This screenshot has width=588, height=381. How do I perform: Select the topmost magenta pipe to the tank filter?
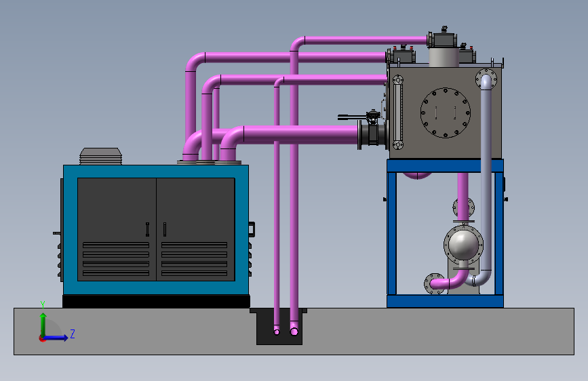click(366, 40)
